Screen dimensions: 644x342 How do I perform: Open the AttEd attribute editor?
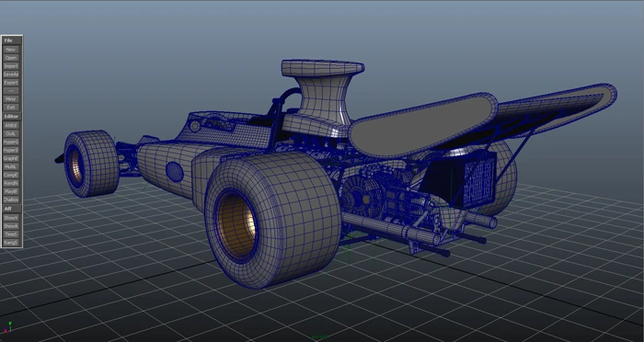click(11, 125)
